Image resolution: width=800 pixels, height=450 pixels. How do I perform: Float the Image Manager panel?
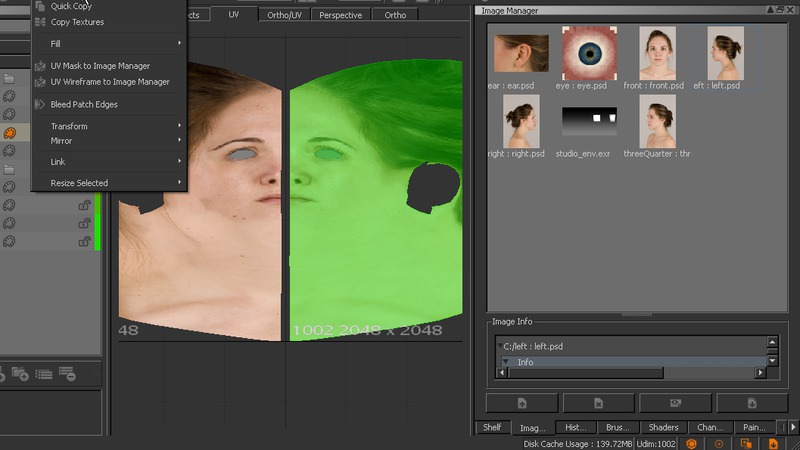pyautogui.click(x=778, y=10)
